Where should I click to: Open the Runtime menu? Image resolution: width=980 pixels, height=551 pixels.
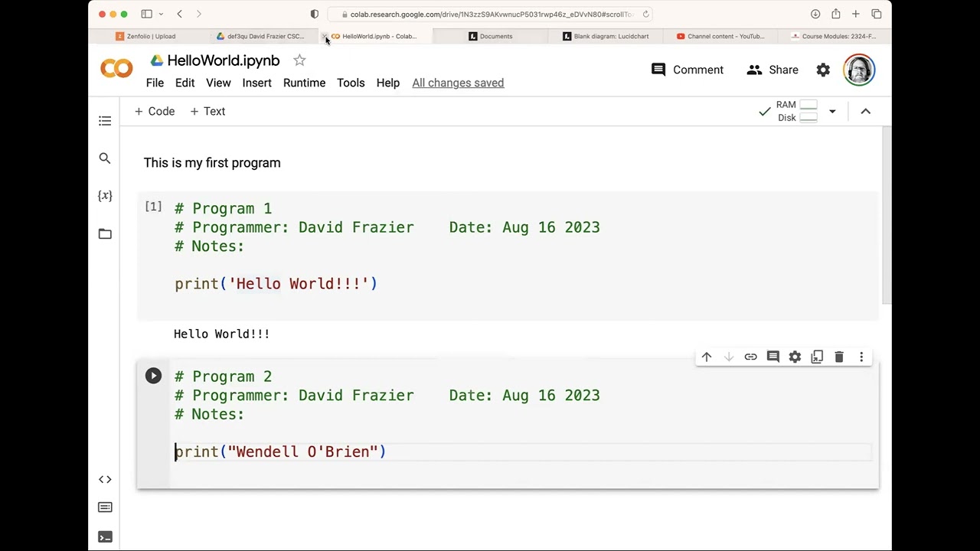304,83
